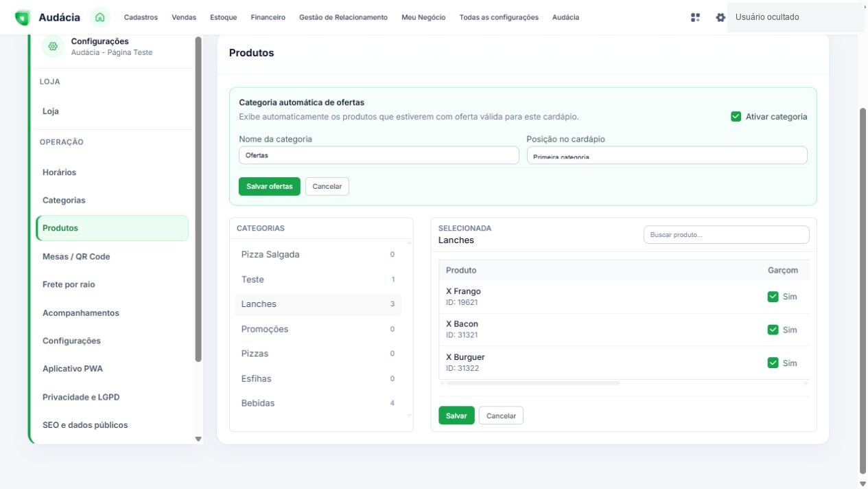Select the Teste category

click(x=318, y=280)
